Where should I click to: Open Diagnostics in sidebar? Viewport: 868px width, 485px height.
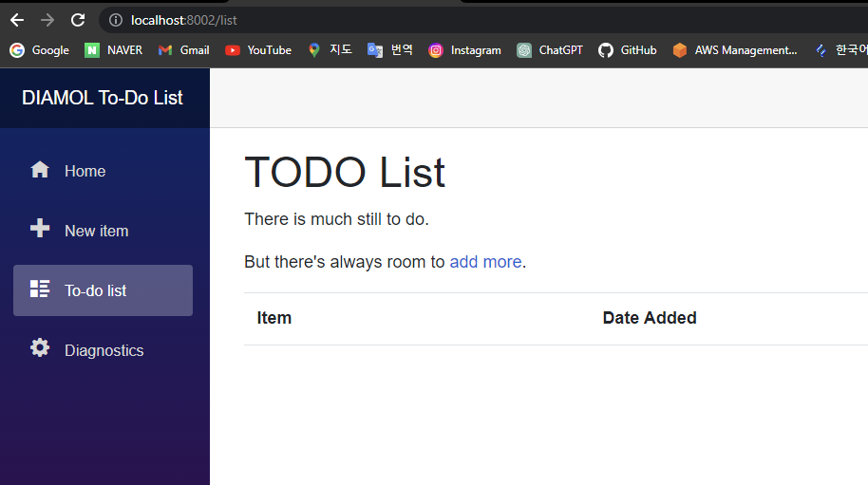103,350
